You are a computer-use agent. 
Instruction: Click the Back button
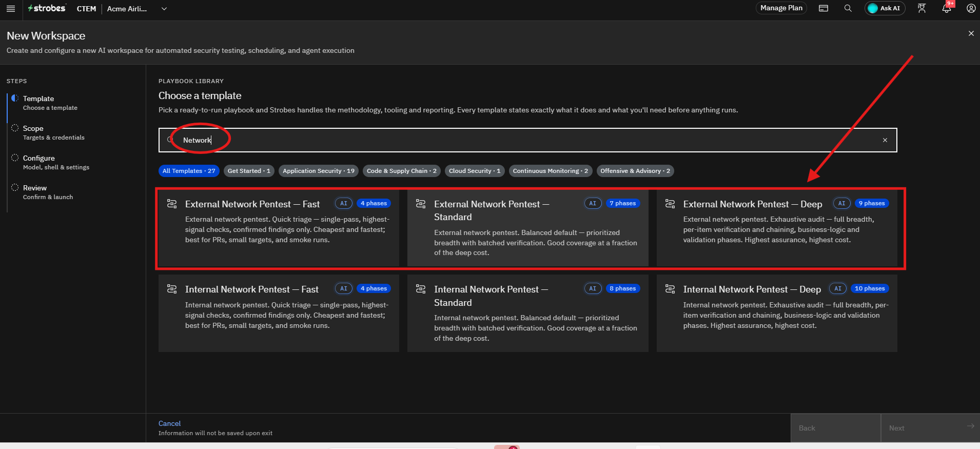pos(836,428)
